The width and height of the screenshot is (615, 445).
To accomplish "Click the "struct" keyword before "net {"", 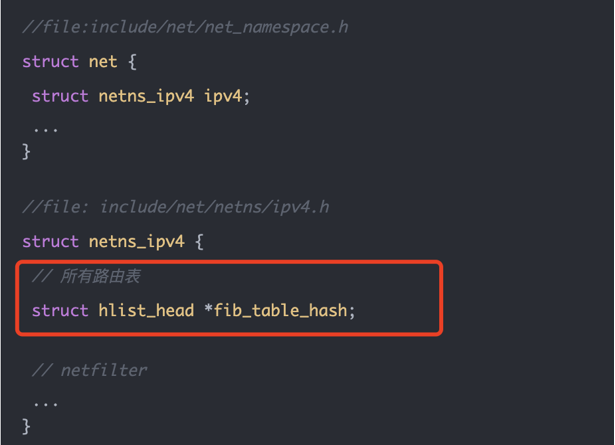I will (50, 61).
